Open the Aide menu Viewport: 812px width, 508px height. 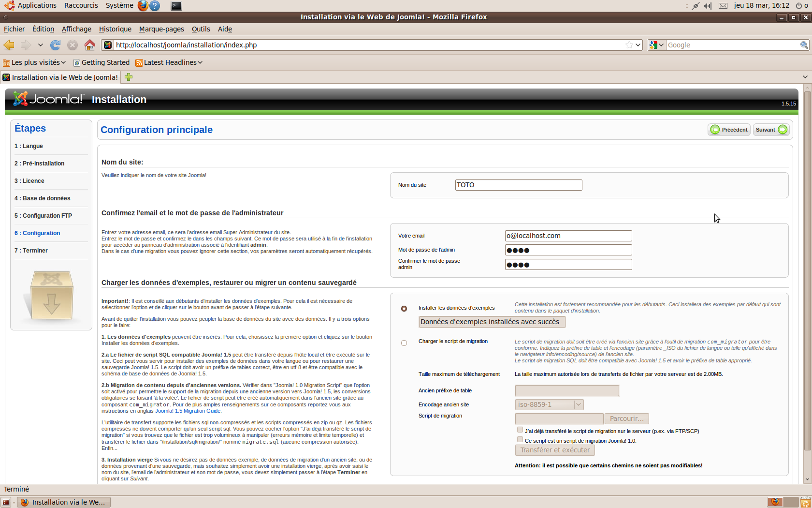225,29
